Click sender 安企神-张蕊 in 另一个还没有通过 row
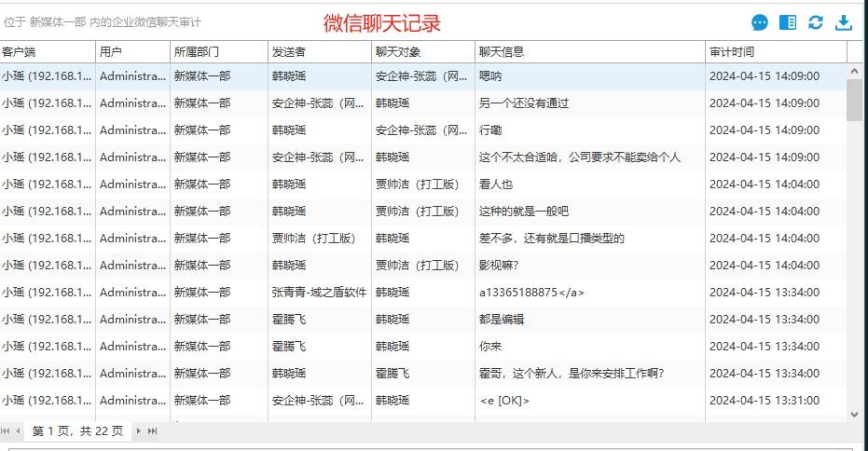The image size is (868, 451). [318, 103]
